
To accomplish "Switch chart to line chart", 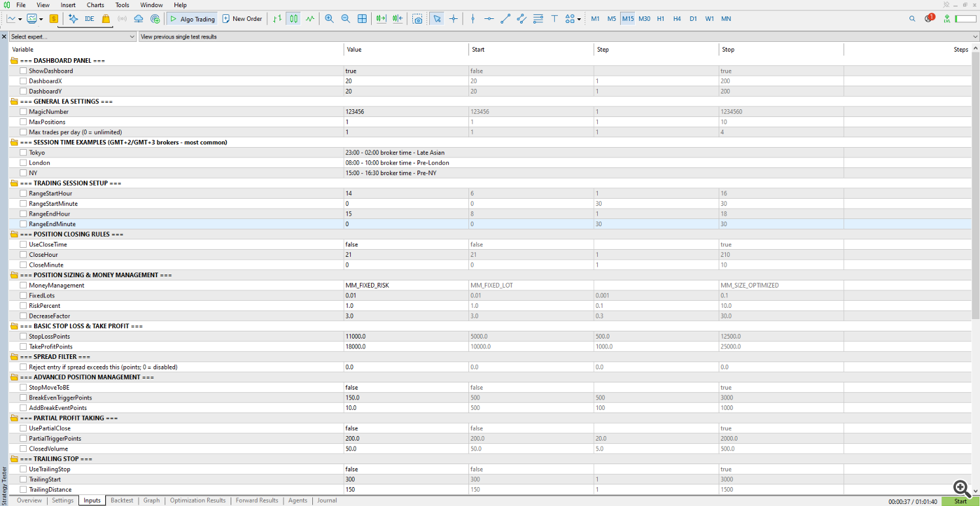I will click(310, 19).
